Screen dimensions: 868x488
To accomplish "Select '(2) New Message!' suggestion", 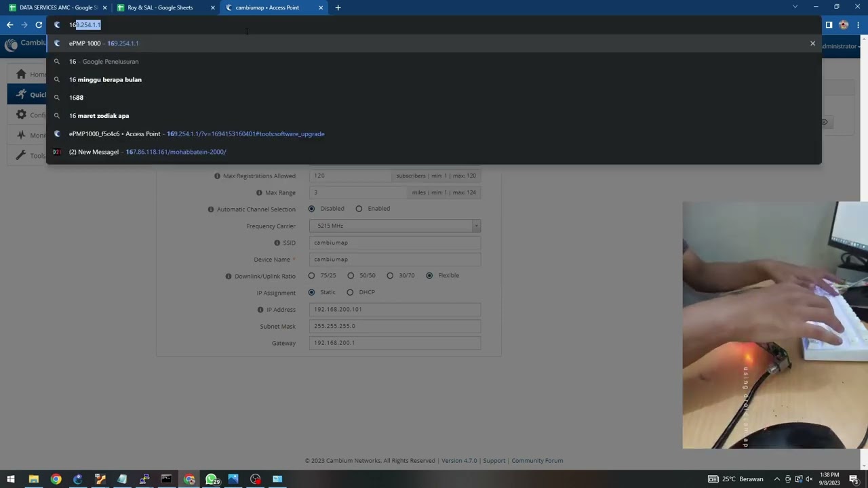I will pyautogui.click(x=434, y=152).
